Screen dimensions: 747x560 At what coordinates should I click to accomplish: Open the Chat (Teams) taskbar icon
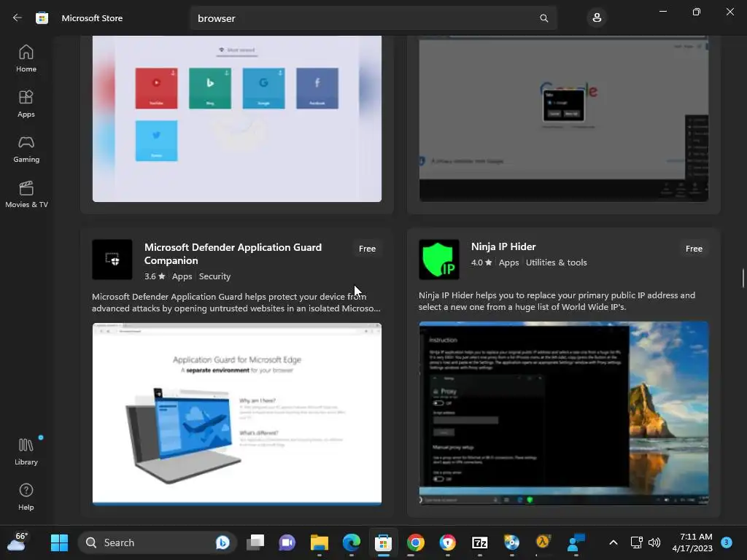click(x=287, y=542)
